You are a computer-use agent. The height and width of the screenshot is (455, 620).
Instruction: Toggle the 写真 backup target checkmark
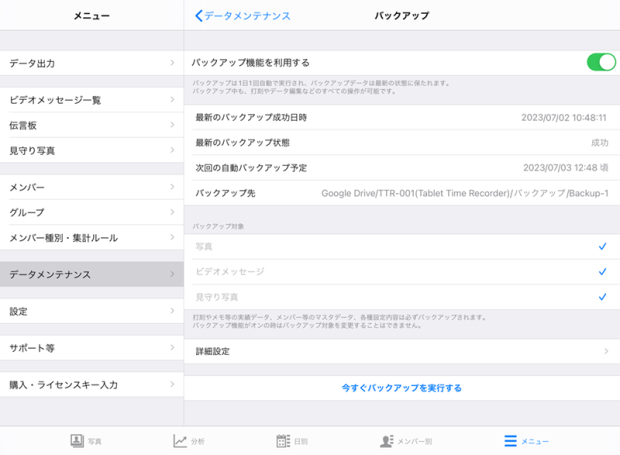pyautogui.click(x=602, y=246)
